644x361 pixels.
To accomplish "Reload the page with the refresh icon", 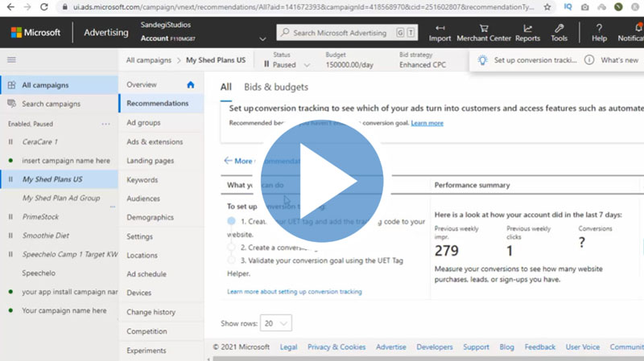I will pos(44,7).
